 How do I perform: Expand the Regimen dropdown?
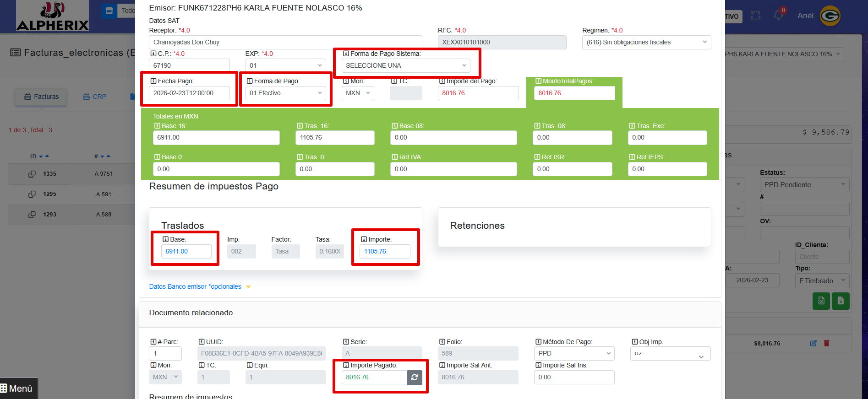pos(646,42)
